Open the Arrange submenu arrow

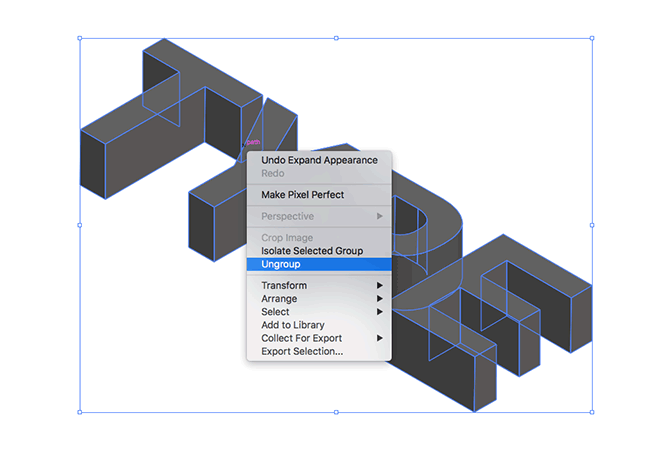click(380, 299)
